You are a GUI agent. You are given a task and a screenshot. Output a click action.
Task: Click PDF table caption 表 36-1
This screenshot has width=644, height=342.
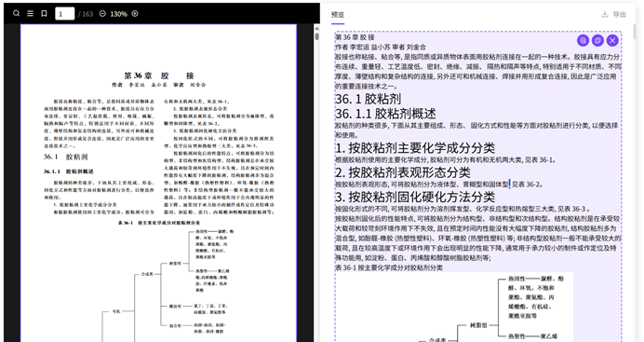[159, 223]
